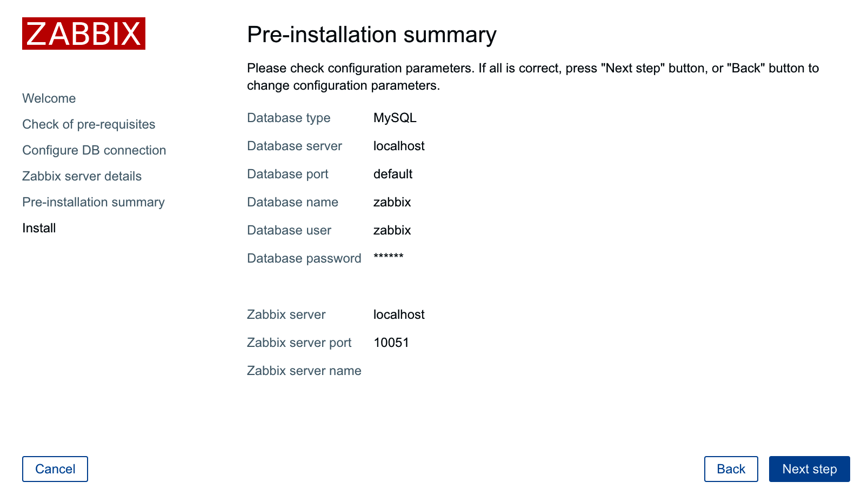Click the Back button

[x=731, y=469]
